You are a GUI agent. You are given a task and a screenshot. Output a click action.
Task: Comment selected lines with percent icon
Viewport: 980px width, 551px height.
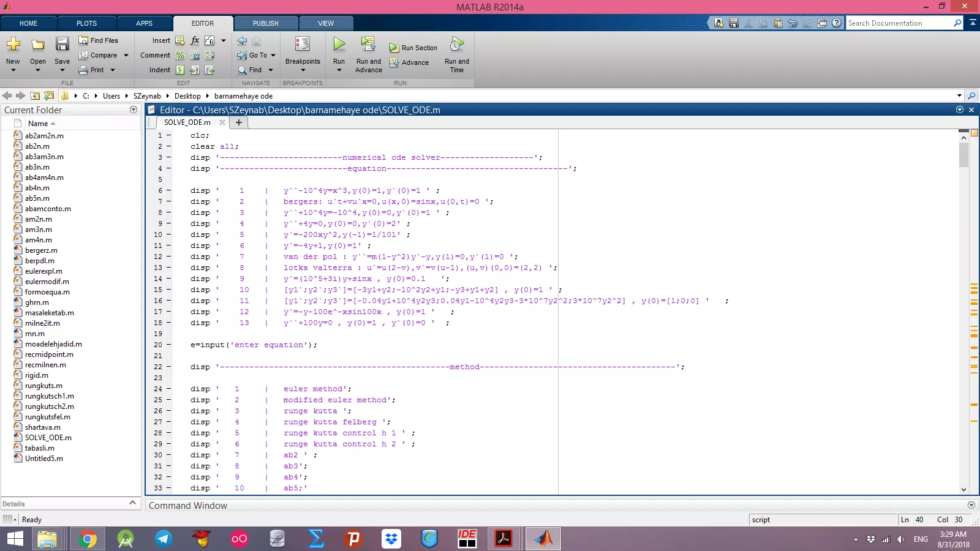pos(180,55)
